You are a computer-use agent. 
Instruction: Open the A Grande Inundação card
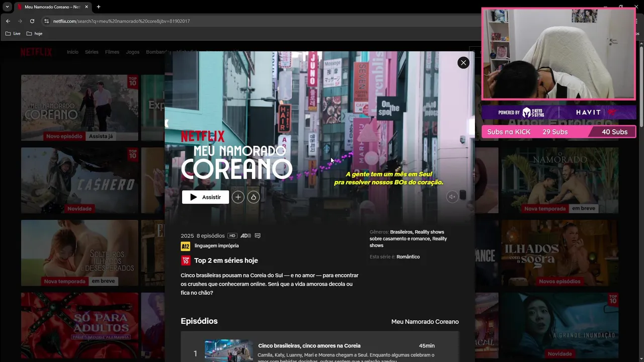click(560, 325)
